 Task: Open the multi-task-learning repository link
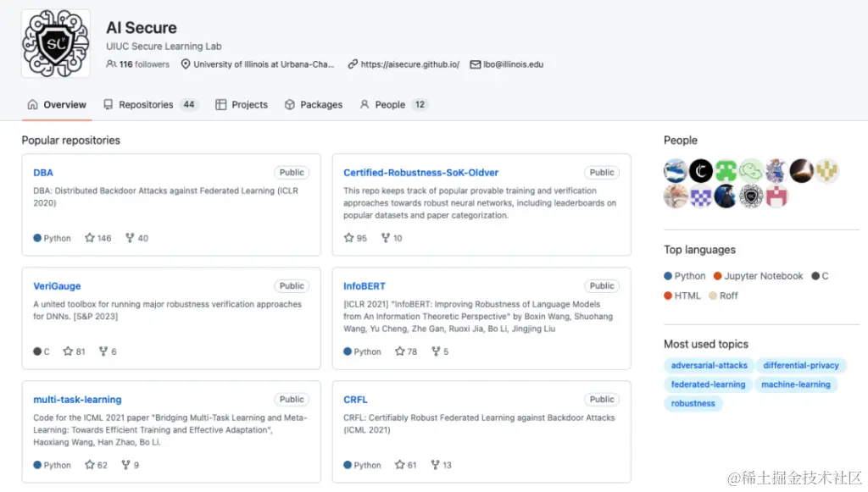click(77, 399)
